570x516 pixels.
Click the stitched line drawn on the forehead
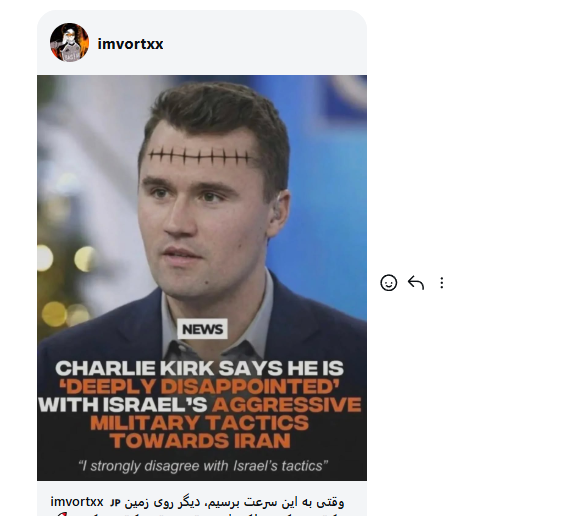[200, 156]
